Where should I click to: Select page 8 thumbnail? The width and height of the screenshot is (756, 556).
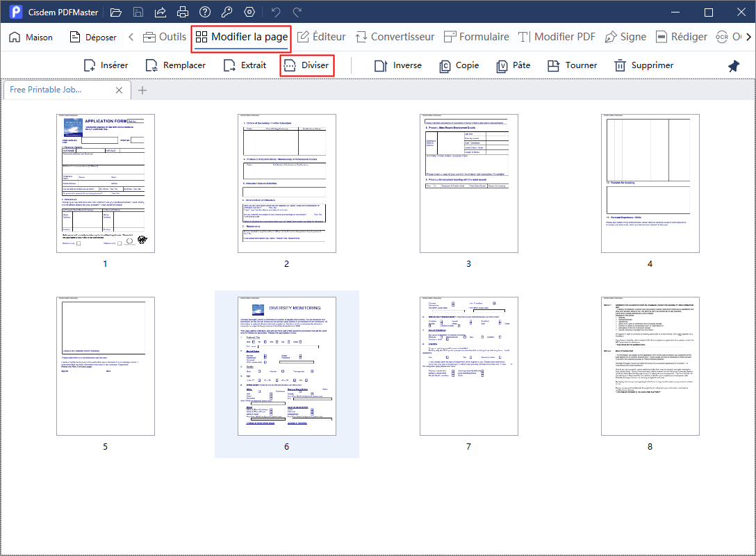tap(650, 366)
